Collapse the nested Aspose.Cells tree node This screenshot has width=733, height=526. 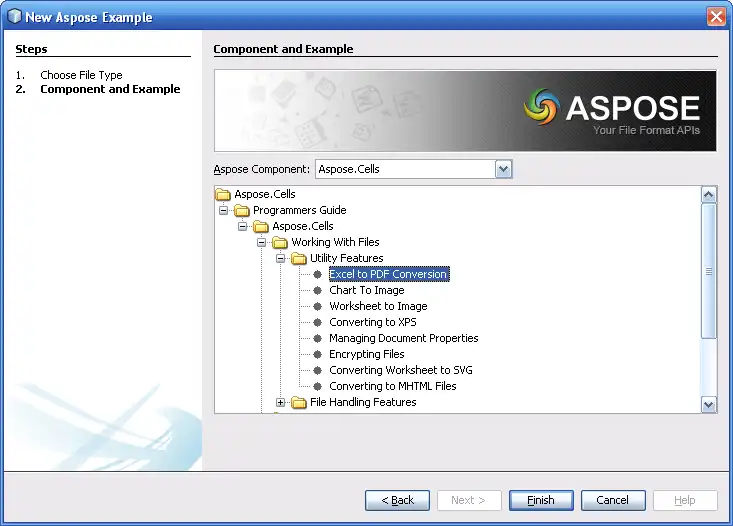tap(242, 226)
